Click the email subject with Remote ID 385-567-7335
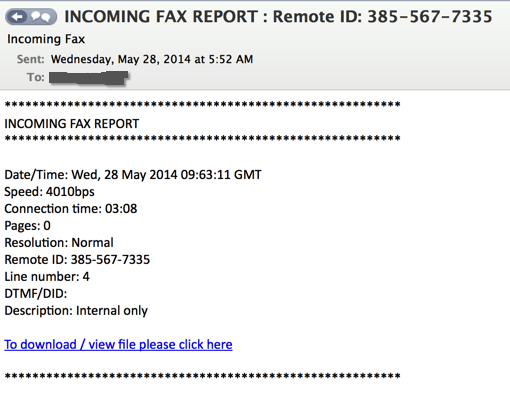Screen dimensions: 510x399 [278, 16]
